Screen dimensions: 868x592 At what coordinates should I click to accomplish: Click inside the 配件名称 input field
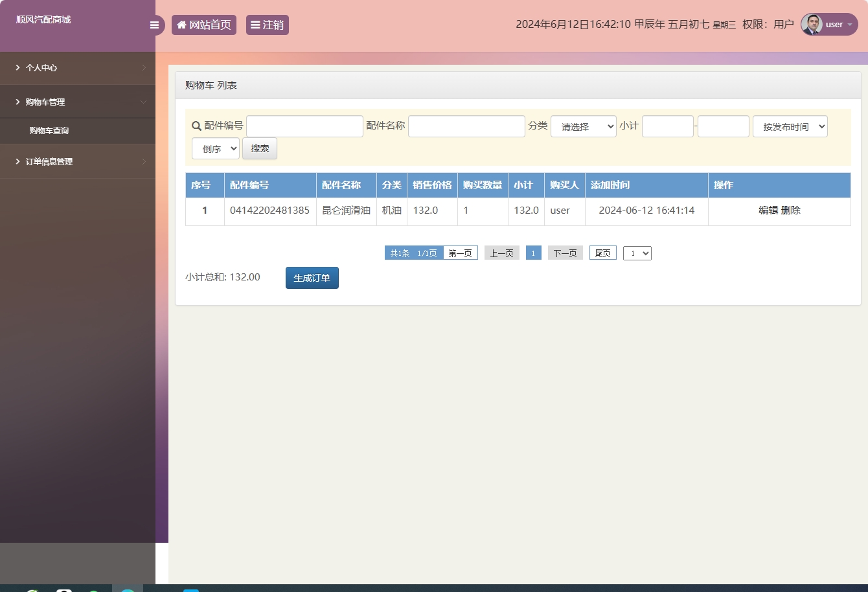click(466, 126)
